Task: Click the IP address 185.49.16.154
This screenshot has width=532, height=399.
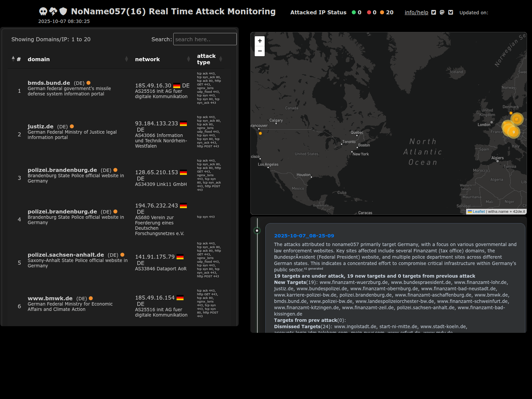Action: point(155,298)
